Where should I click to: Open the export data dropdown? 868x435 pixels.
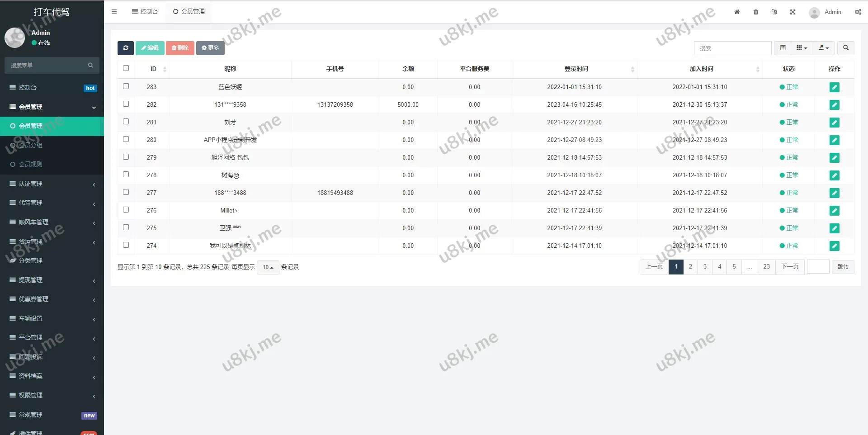click(824, 48)
